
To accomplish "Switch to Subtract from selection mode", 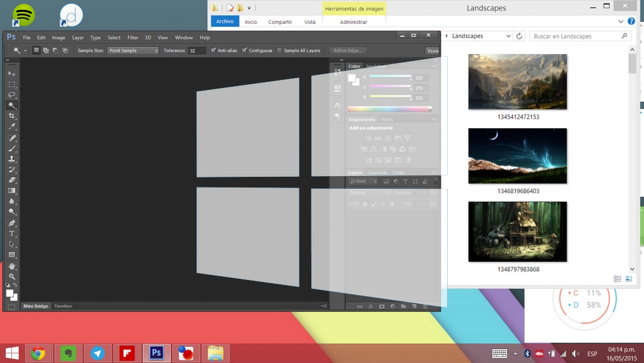I will 55,50.
